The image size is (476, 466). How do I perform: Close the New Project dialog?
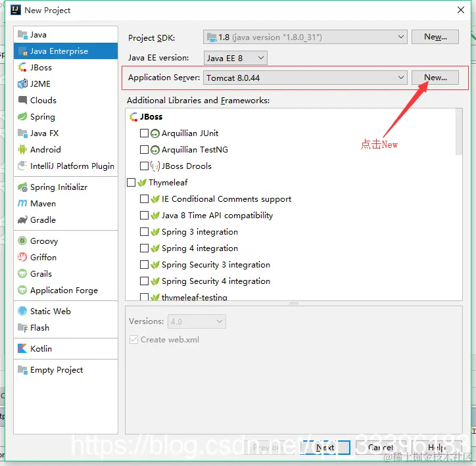click(460, 10)
